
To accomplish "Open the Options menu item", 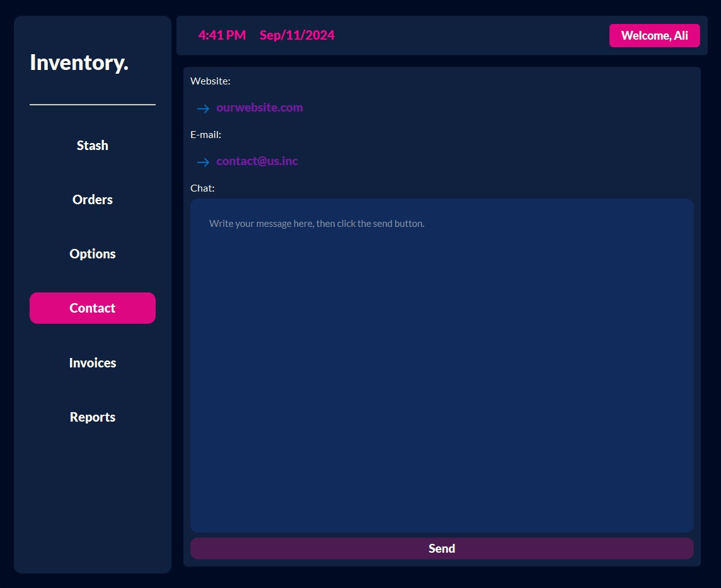I will tap(93, 254).
